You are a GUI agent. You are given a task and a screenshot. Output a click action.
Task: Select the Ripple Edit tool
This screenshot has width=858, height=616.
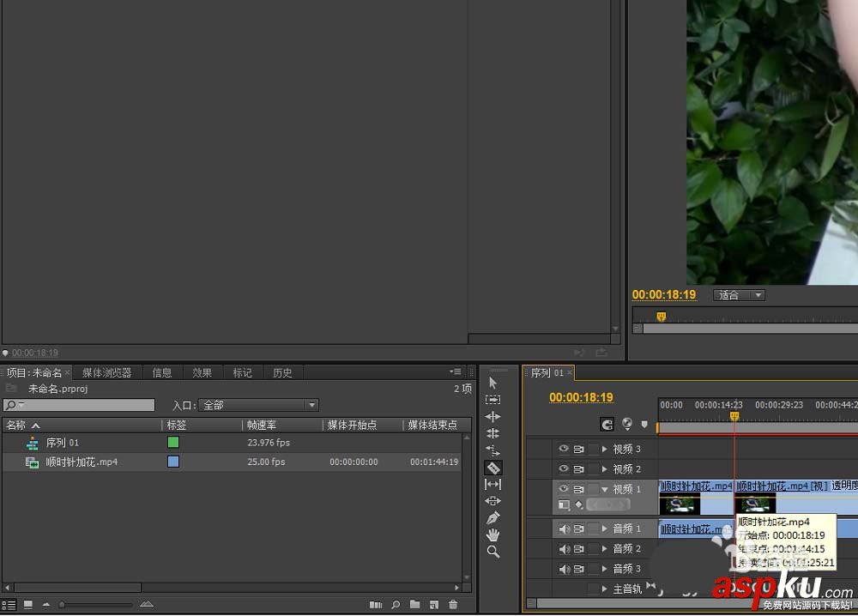[493, 416]
